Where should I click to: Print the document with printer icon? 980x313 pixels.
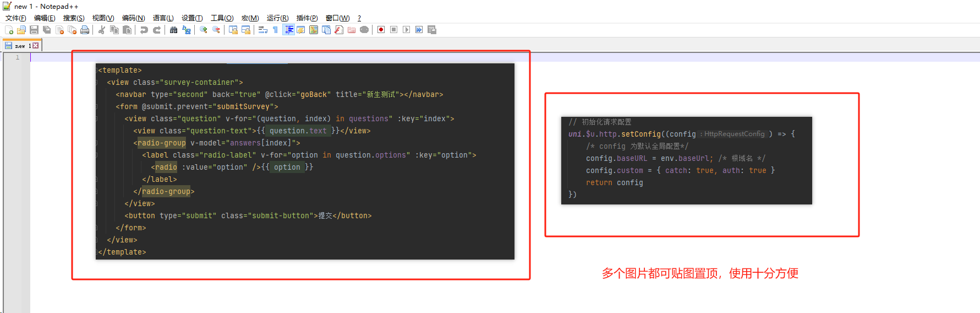click(x=85, y=30)
